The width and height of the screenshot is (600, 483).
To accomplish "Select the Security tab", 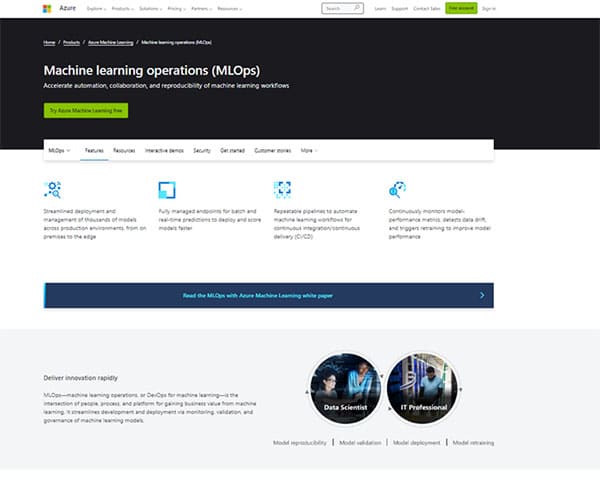I will [202, 150].
